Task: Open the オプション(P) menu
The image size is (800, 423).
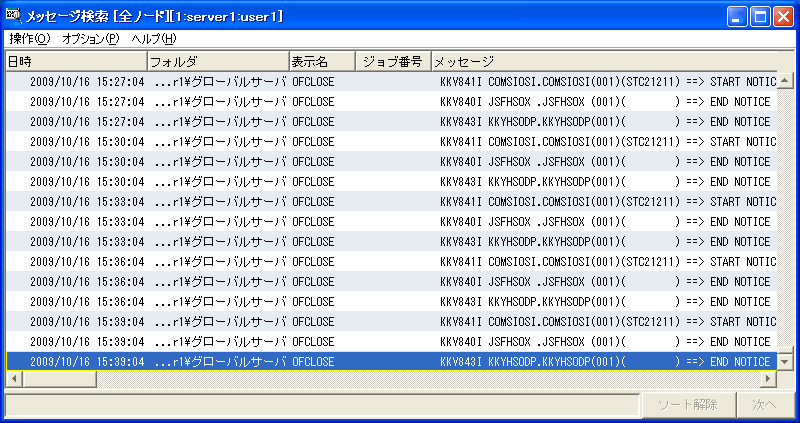Action: tap(91, 39)
